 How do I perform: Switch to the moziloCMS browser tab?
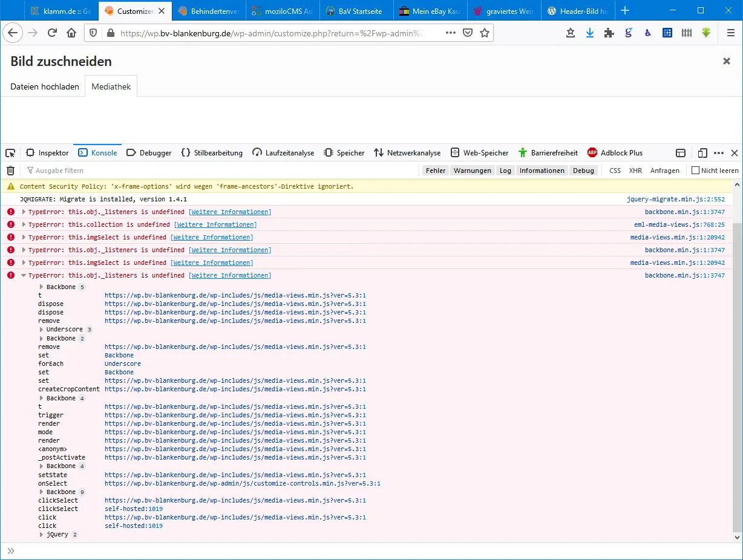tap(283, 11)
